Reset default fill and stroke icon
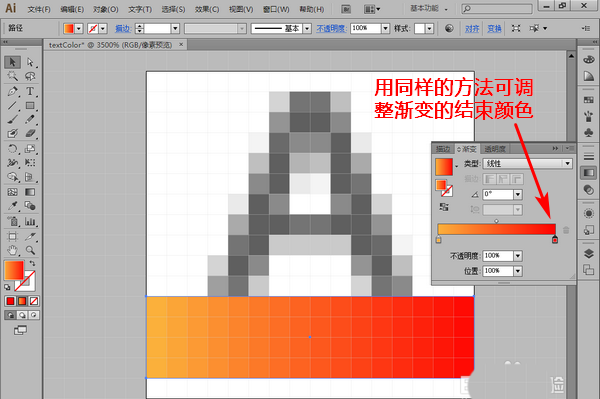600x399 pixels. [7, 287]
